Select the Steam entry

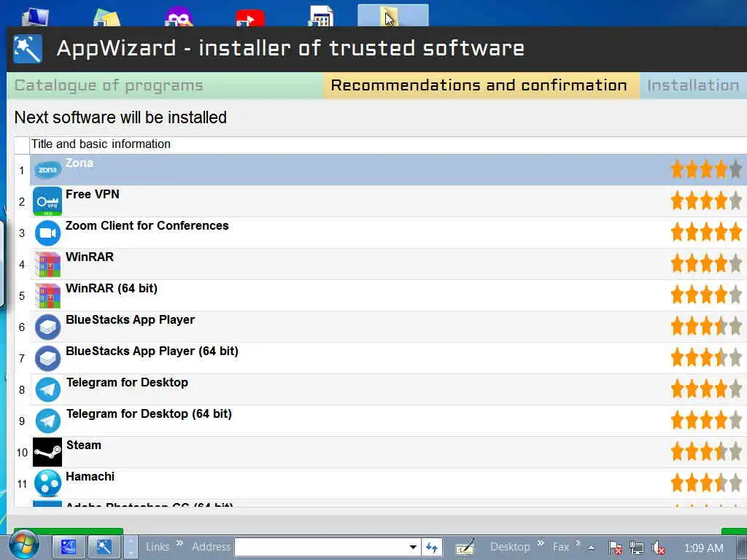click(x=83, y=446)
